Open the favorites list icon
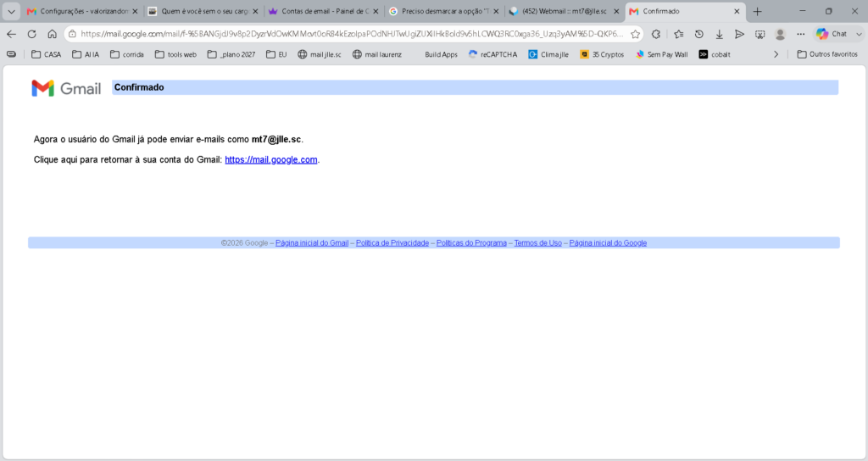 (x=679, y=34)
